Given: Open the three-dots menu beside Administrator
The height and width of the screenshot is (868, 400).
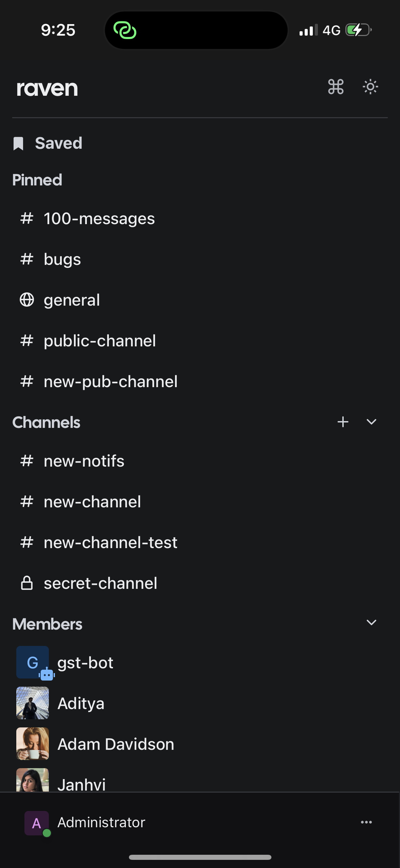Looking at the screenshot, I should [366, 822].
